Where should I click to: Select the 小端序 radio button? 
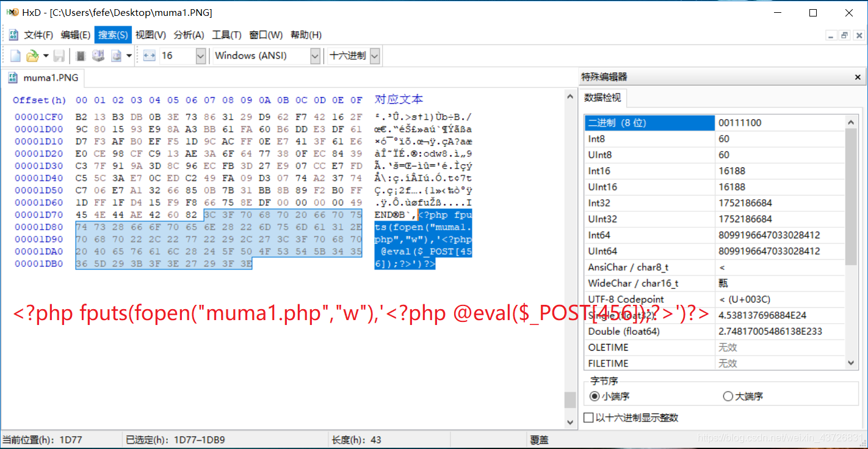click(x=595, y=396)
